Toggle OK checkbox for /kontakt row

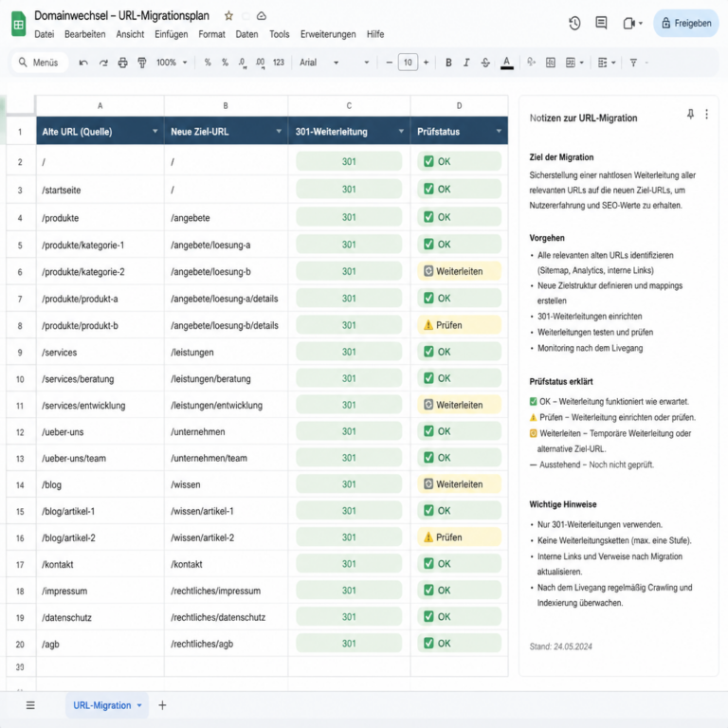pyautogui.click(x=428, y=564)
